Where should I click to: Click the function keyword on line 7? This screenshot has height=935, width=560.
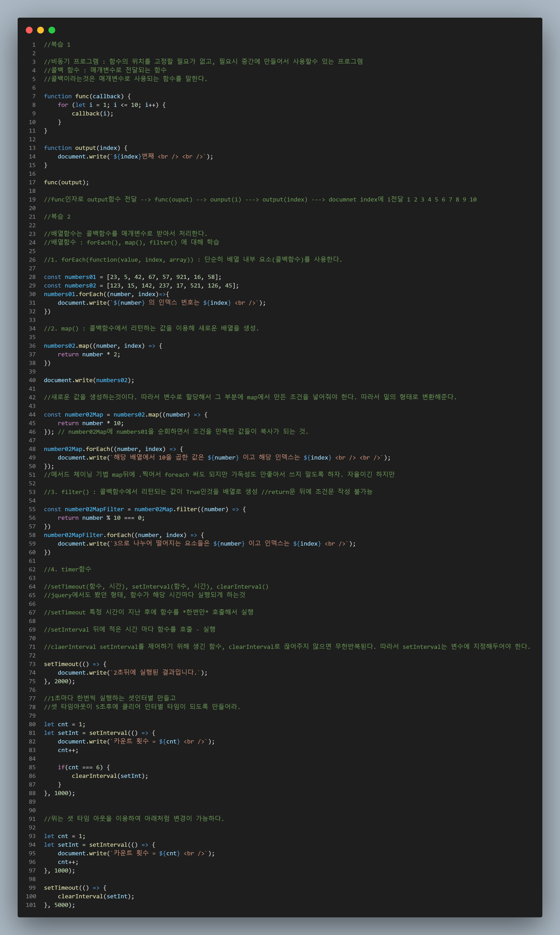[57, 96]
